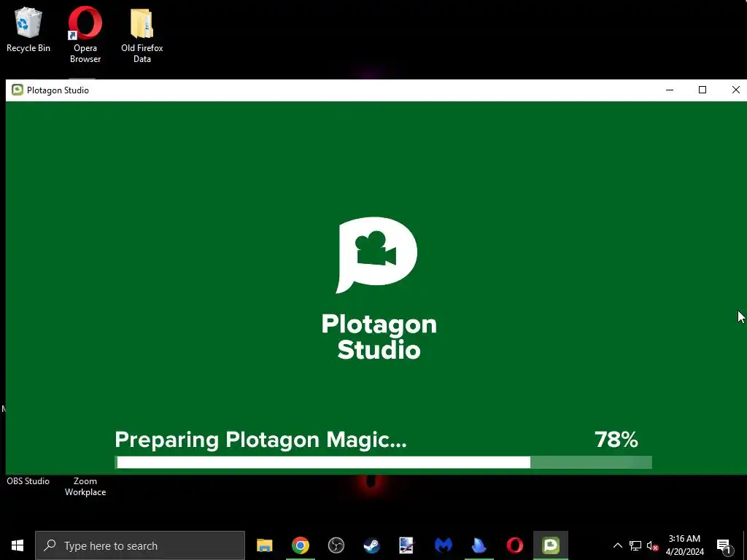Close the Plotagon Studio window
The width and height of the screenshot is (747, 560).
(735, 90)
